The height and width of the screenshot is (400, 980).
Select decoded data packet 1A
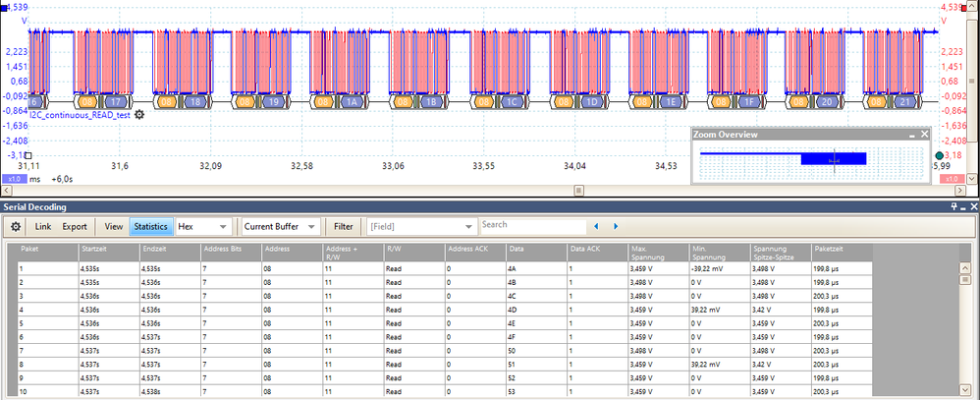tap(351, 101)
